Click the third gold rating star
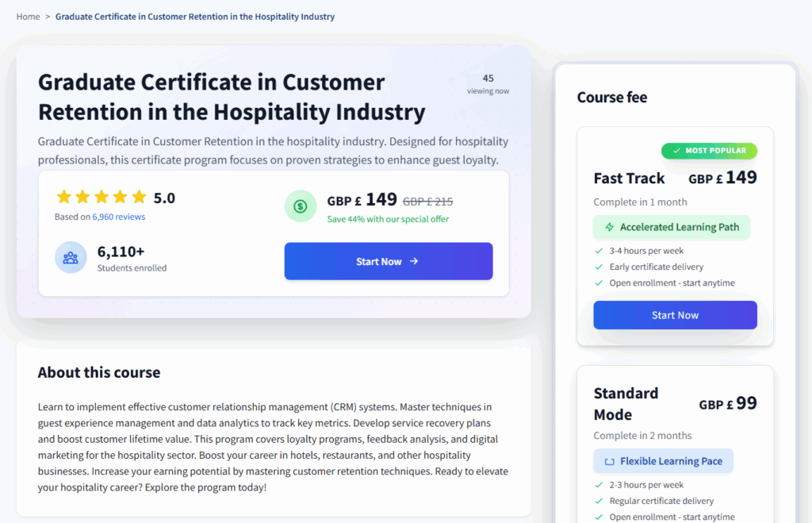 (x=101, y=197)
